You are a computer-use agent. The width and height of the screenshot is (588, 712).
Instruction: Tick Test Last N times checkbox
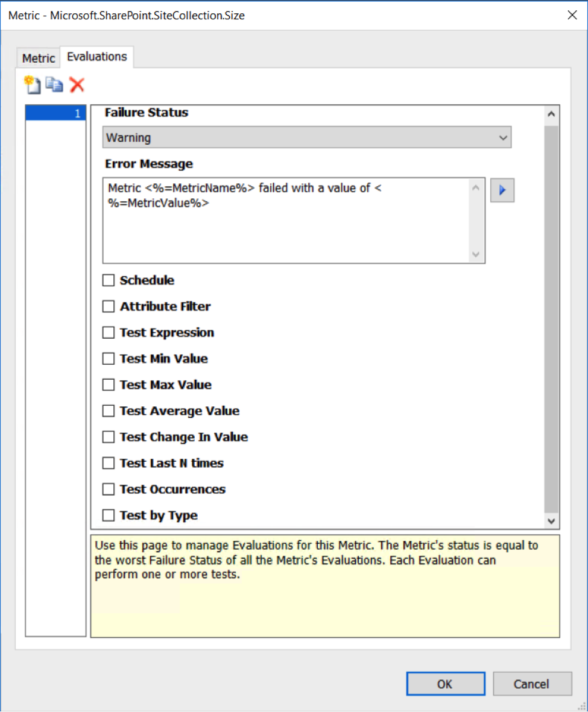tap(108, 463)
